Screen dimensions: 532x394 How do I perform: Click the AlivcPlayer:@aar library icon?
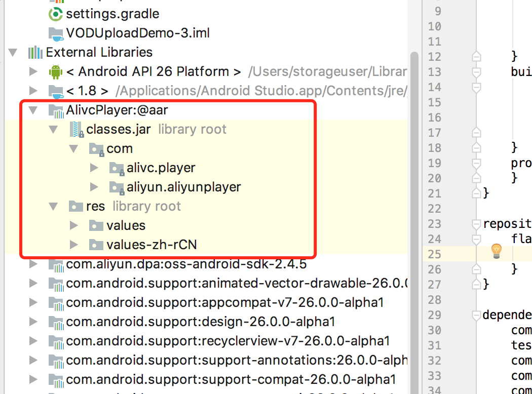click(x=56, y=111)
